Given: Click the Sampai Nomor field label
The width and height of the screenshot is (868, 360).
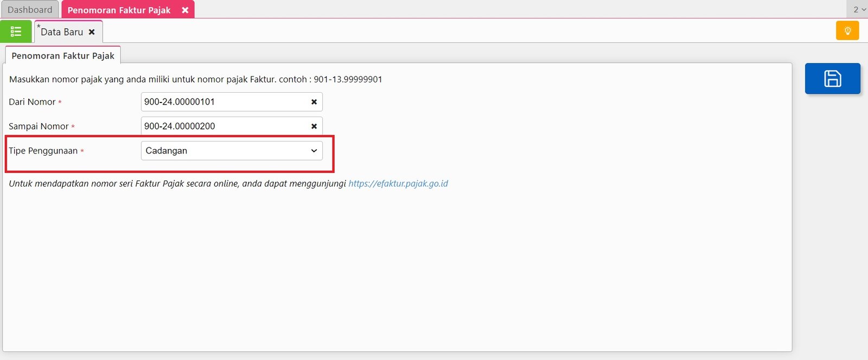Looking at the screenshot, I should click(39, 126).
